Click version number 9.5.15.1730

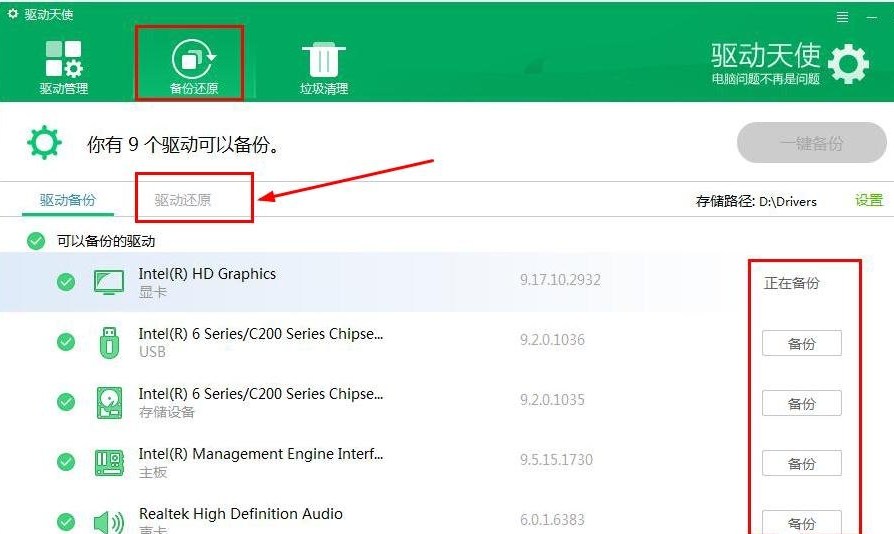pyautogui.click(x=556, y=459)
